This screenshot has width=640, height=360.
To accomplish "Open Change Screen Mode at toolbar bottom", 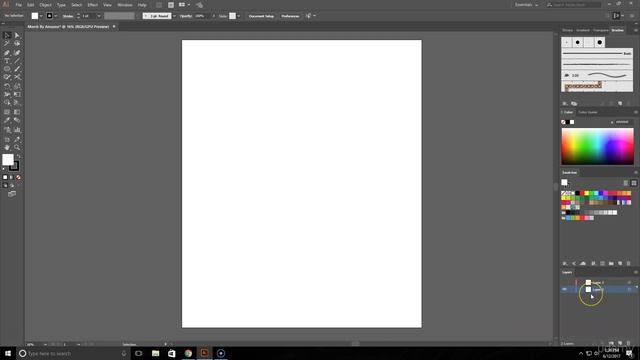I will (x=12, y=194).
